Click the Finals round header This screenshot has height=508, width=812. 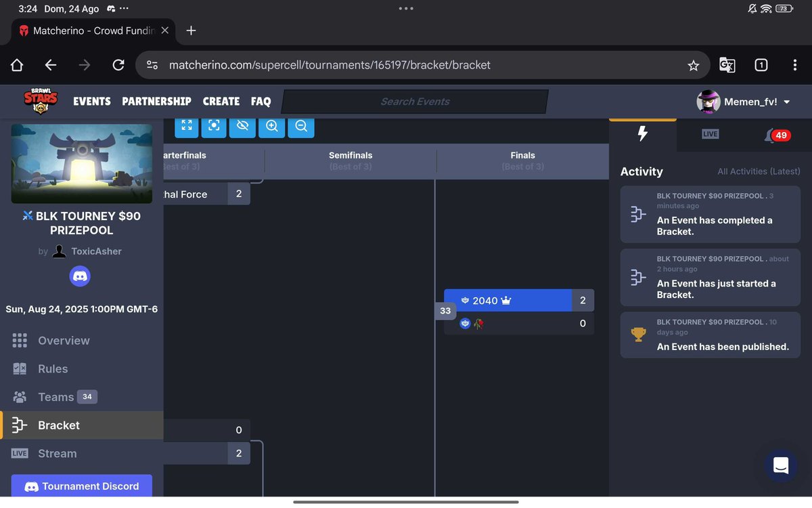coord(522,161)
